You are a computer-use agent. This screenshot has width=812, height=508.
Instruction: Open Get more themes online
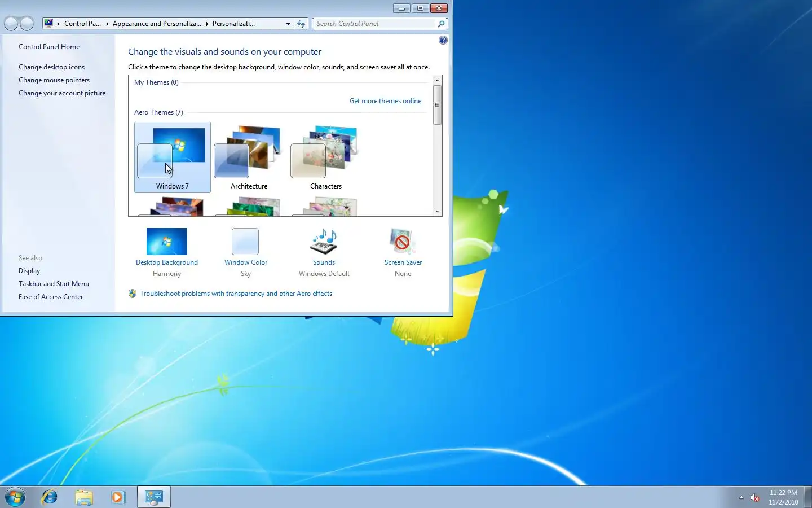(385, 101)
